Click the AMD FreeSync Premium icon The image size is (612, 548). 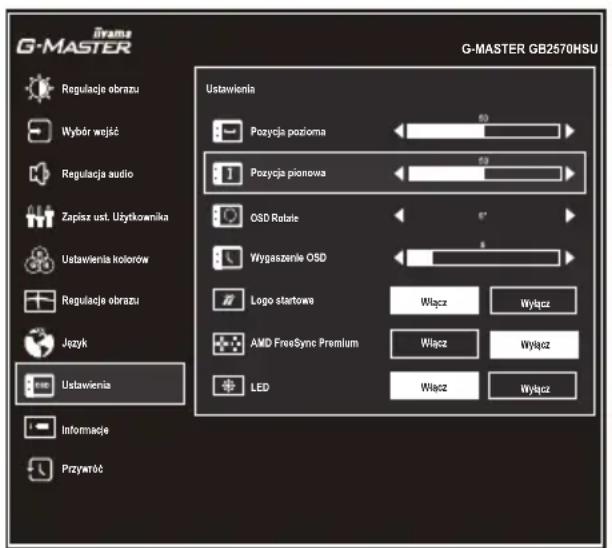(x=228, y=343)
